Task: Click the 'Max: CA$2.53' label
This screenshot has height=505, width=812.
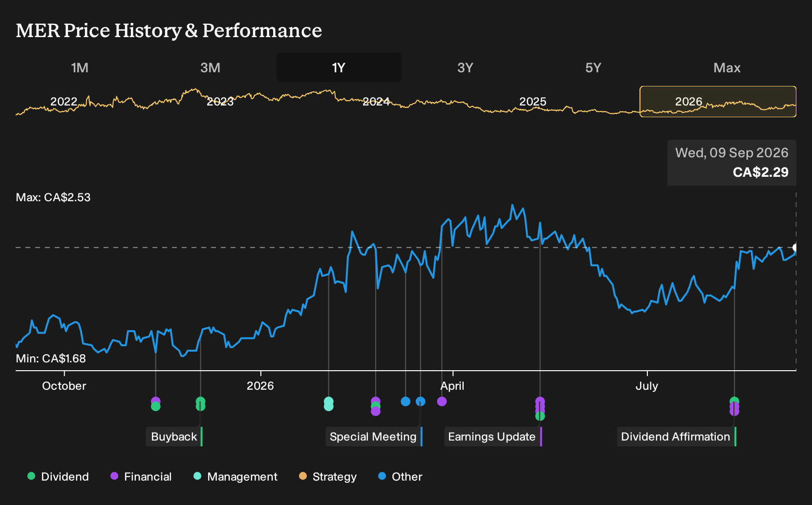Action: coord(53,197)
